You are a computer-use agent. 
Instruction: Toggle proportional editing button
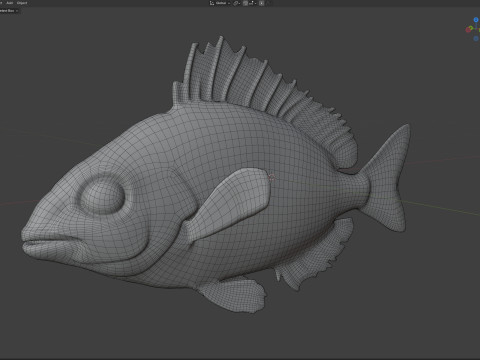(261, 3)
